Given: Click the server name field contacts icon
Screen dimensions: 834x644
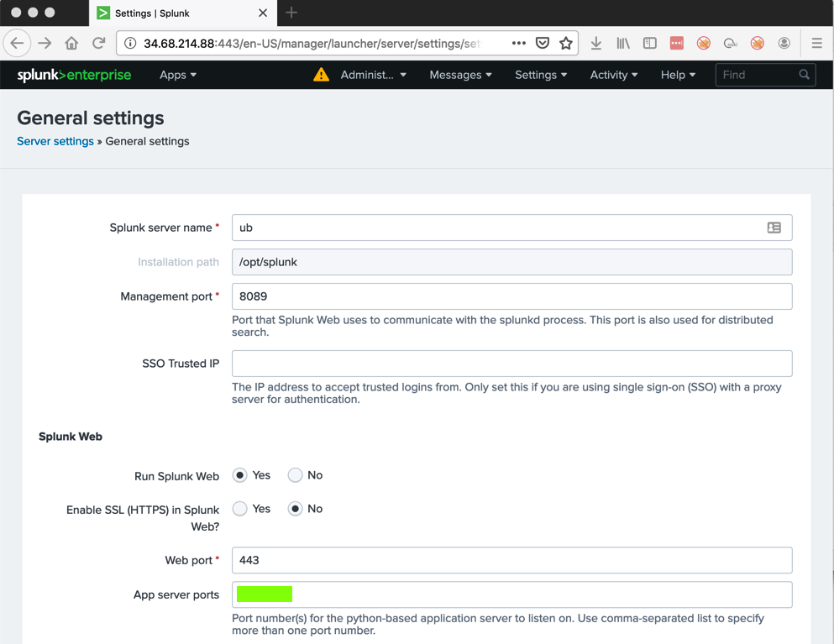Looking at the screenshot, I should click(774, 228).
